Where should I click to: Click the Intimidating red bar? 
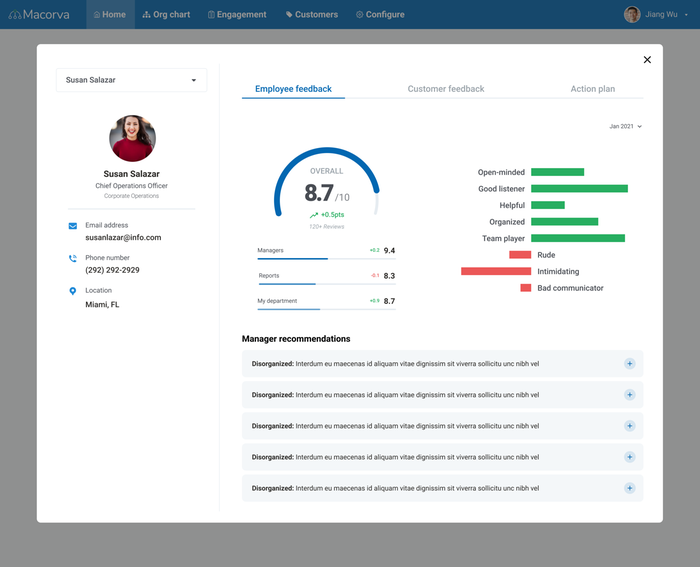pos(496,271)
